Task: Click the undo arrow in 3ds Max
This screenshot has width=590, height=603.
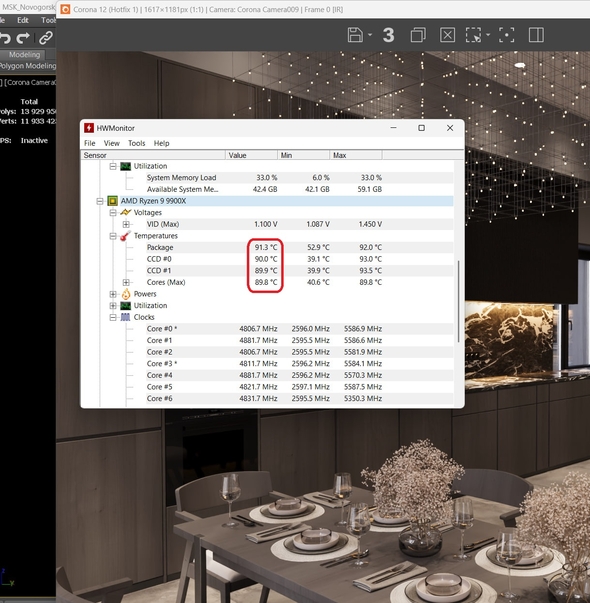Action: click(x=5, y=38)
